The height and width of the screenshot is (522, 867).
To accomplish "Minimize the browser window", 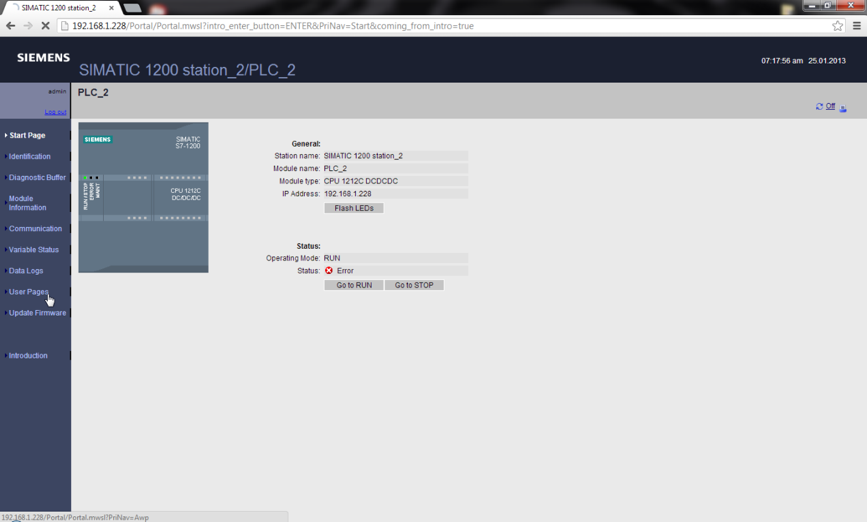I will pos(812,6).
